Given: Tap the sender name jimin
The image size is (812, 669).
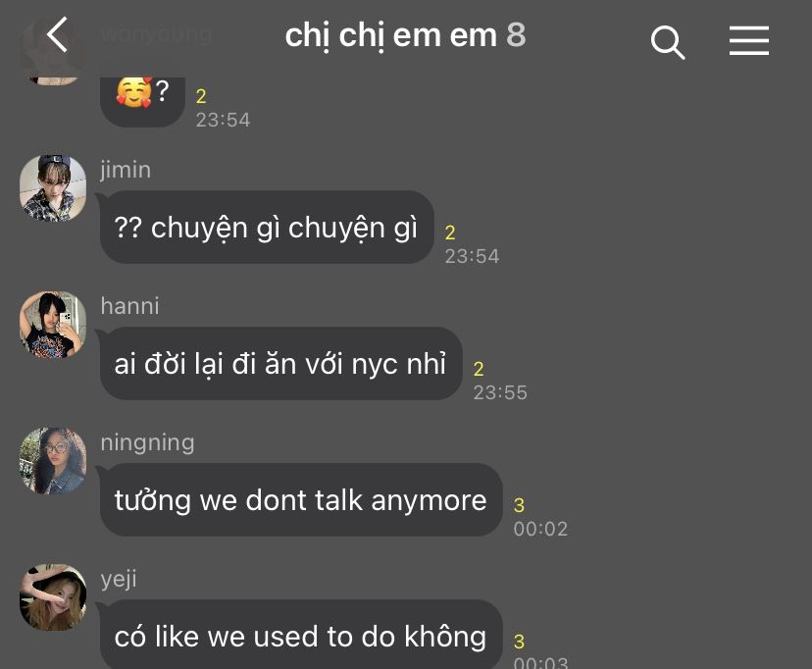Looking at the screenshot, I should pyautogui.click(x=126, y=170).
